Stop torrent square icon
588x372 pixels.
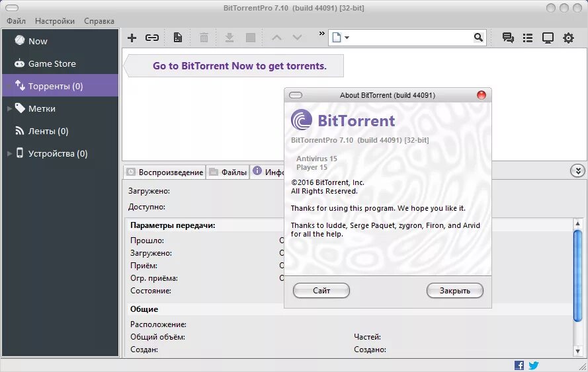pos(251,38)
